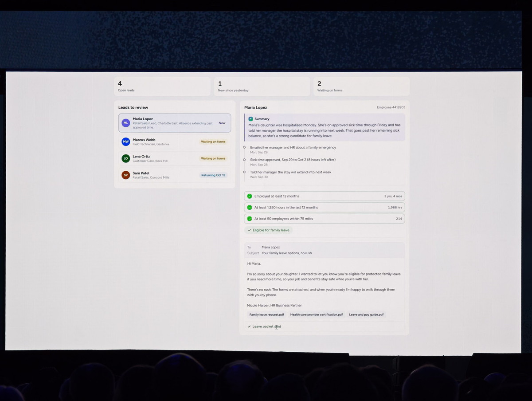Click timeline entry Sick time approved

tap(293, 162)
